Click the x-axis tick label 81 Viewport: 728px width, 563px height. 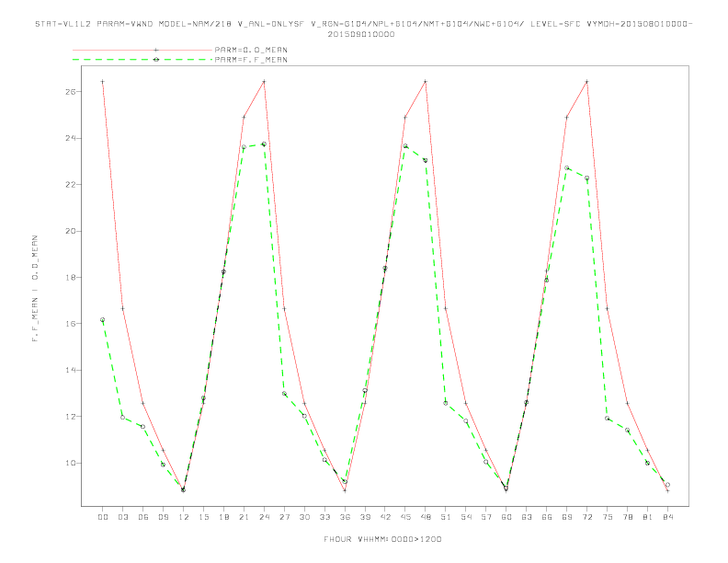click(x=648, y=517)
